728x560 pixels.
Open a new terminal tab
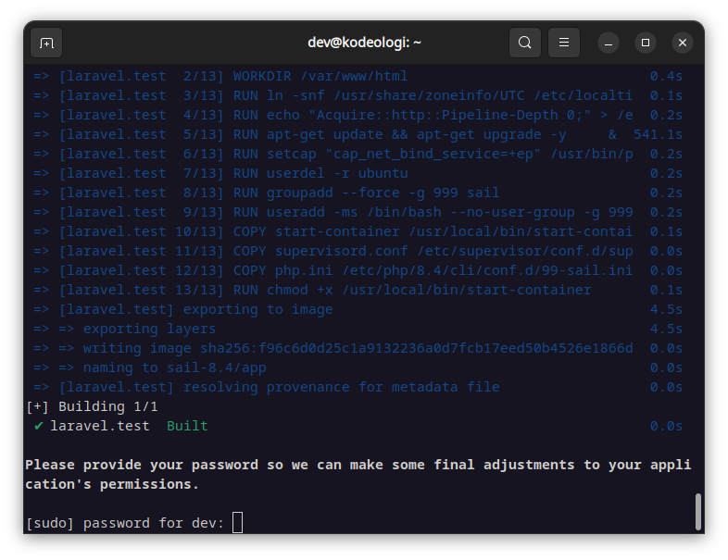point(46,43)
